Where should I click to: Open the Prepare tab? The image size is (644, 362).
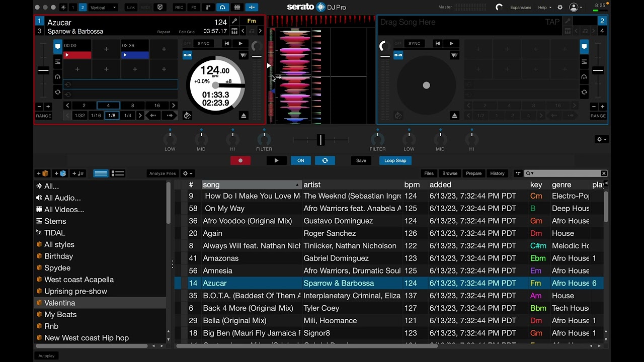coord(473,173)
